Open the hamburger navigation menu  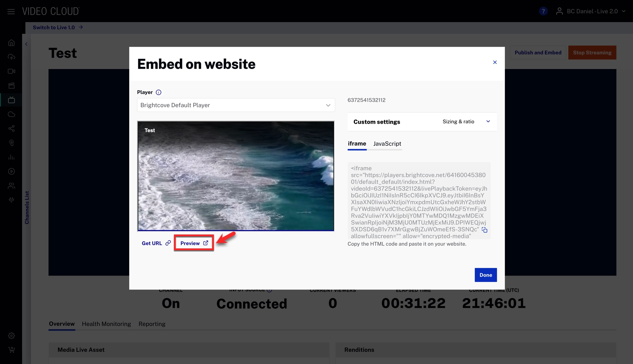click(11, 11)
